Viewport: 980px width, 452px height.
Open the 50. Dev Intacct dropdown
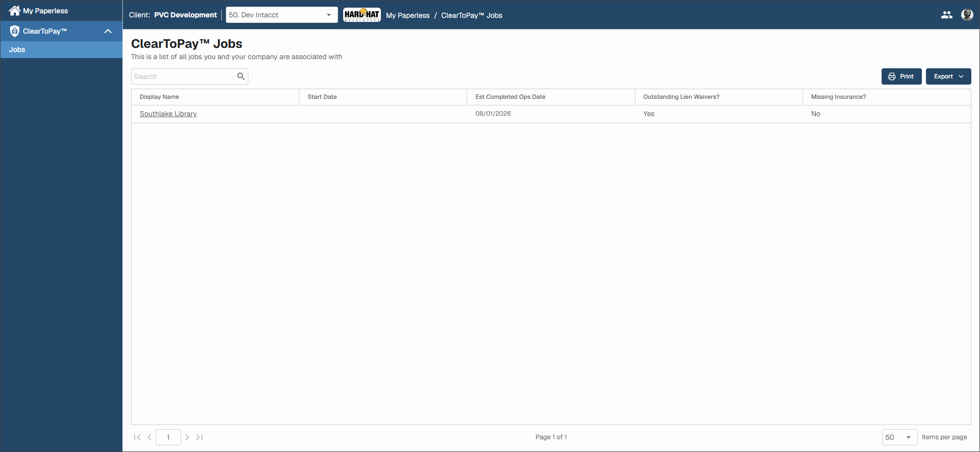281,15
